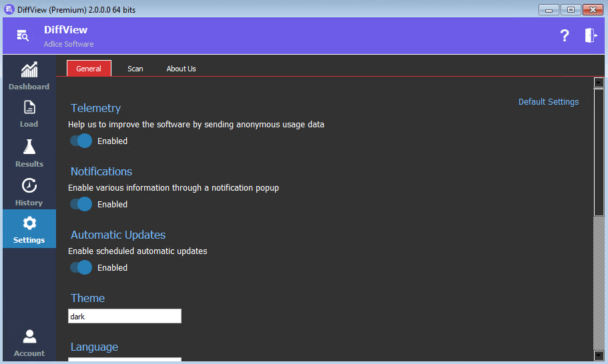Turn off the Notifications toggle
This screenshot has width=608, height=364.
81,204
